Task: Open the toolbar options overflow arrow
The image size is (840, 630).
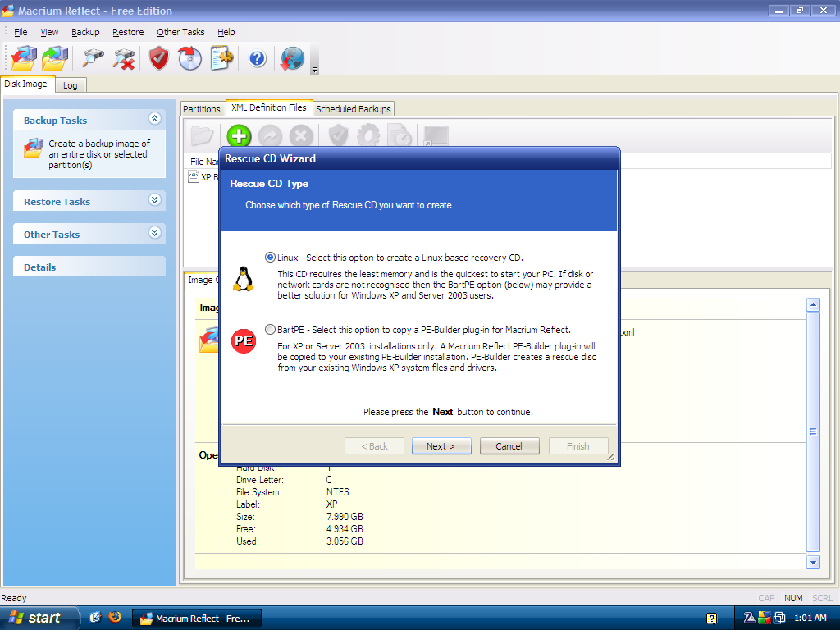Action: pos(314,70)
